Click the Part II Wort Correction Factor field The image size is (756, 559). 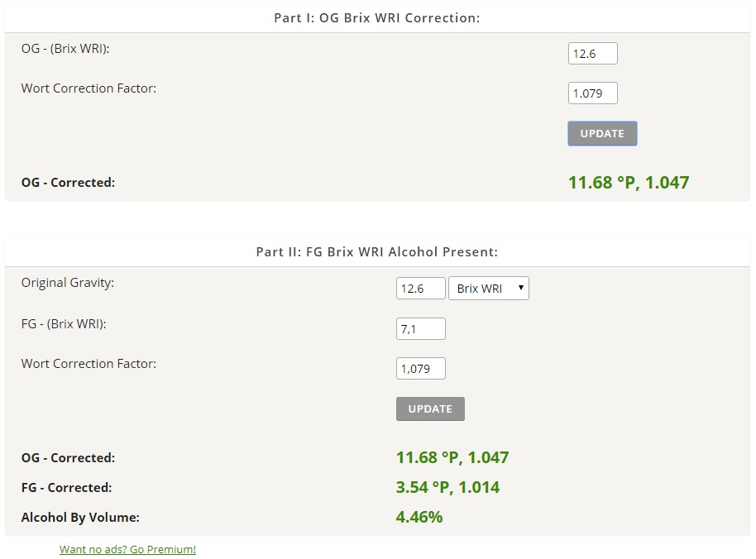(x=420, y=369)
